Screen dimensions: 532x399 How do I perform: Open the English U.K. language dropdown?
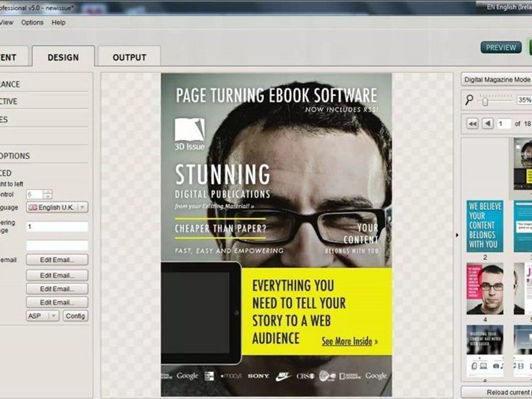pos(57,207)
